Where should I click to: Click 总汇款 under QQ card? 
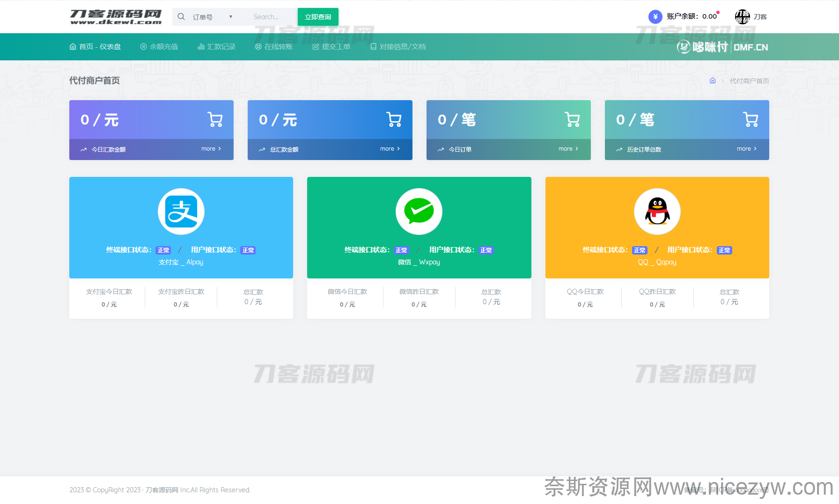pos(729,297)
